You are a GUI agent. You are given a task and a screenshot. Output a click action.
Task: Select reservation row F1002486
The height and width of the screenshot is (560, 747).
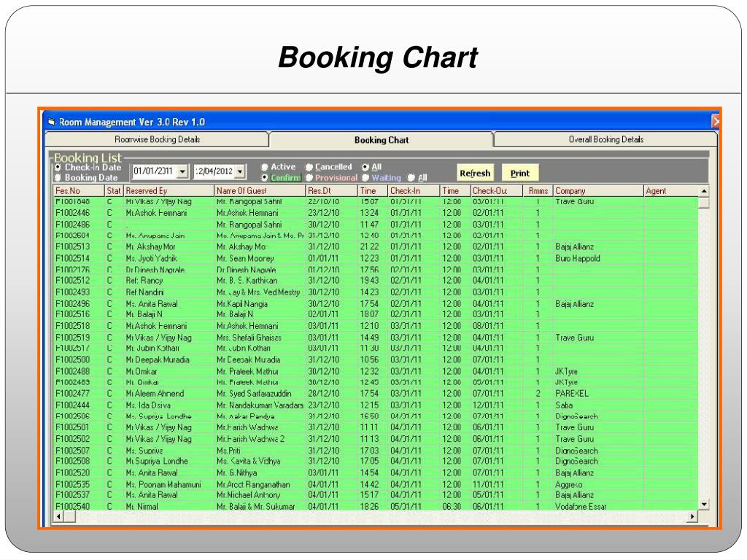(376, 225)
